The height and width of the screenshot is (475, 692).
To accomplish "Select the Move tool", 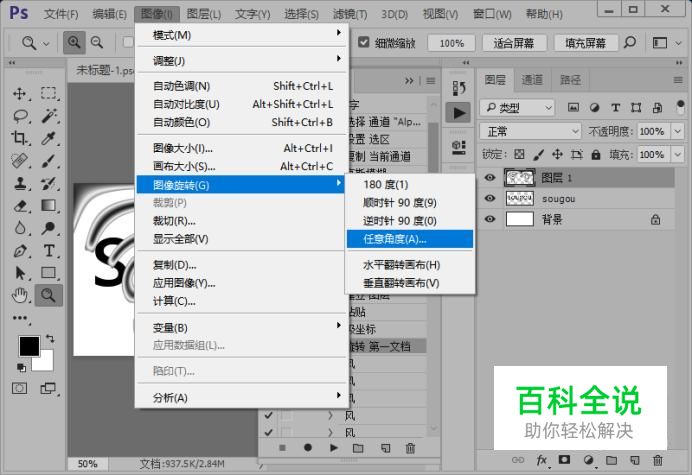I will click(19, 94).
